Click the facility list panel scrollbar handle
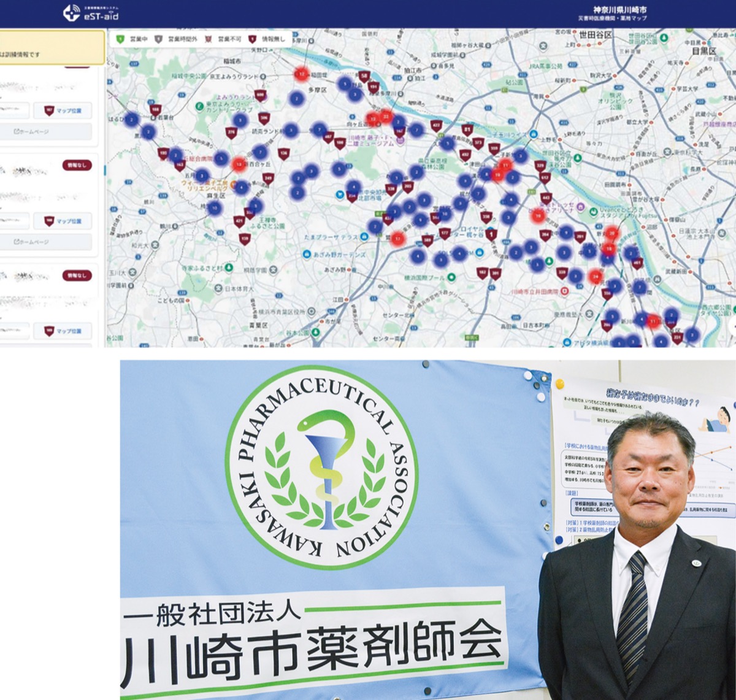This screenshot has width=736, height=700. coord(105,172)
